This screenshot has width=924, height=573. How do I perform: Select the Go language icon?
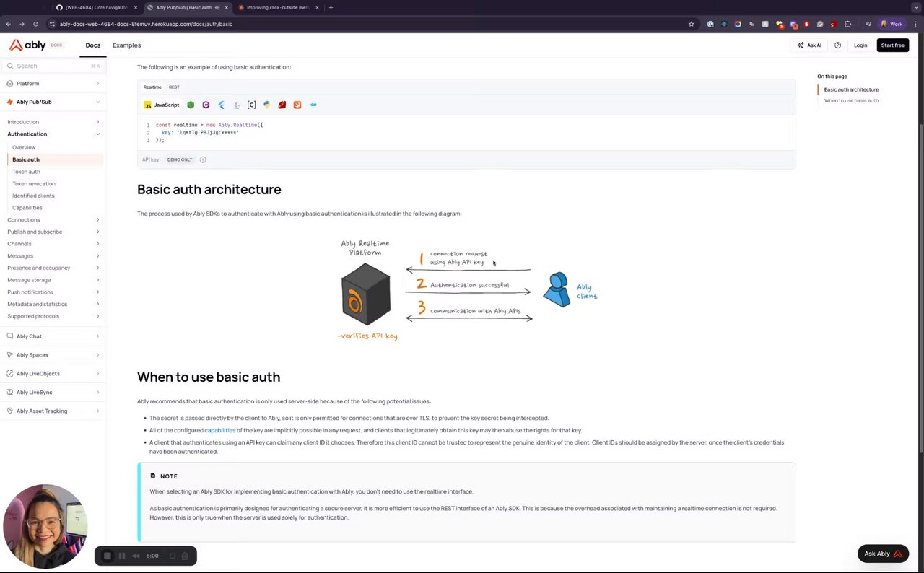[x=313, y=105]
